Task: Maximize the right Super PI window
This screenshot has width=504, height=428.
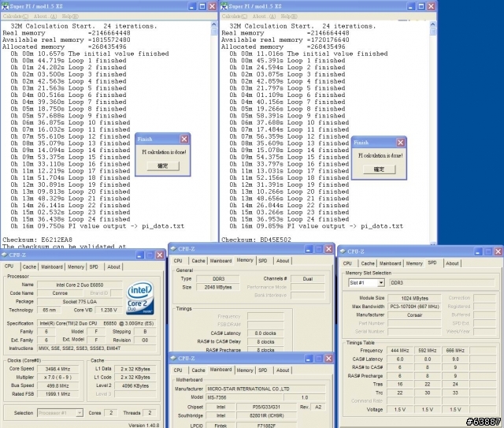Action: [x=421, y=6]
